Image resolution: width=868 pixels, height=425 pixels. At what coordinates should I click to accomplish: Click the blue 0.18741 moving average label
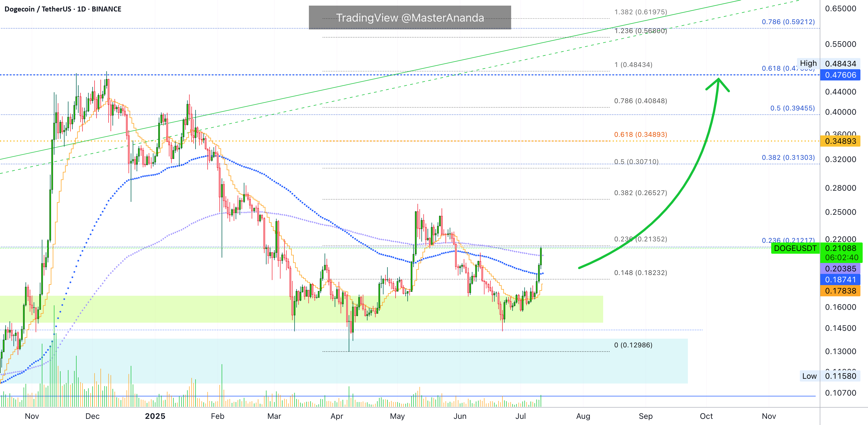pyautogui.click(x=841, y=280)
